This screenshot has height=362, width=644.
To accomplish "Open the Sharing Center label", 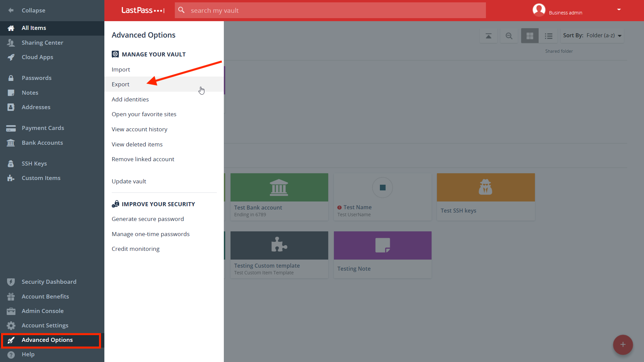I will pos(42,43).
